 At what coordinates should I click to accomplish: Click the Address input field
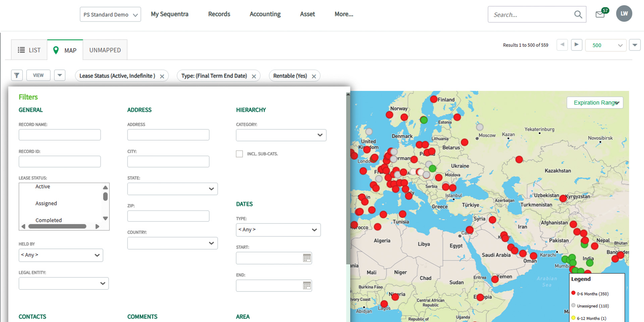[168, 135]
